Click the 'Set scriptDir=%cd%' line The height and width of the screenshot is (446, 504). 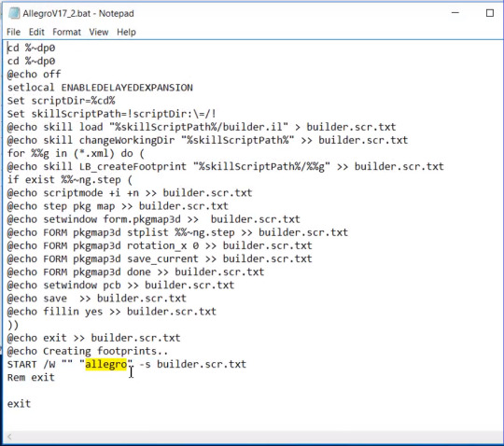coord(61,101)
